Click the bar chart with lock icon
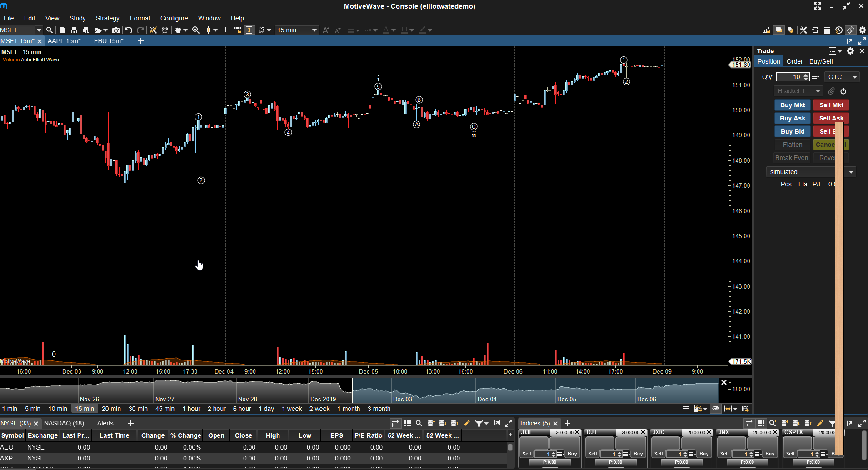The height and width of the screenshot is (470, 868). [x=767, y=30]
